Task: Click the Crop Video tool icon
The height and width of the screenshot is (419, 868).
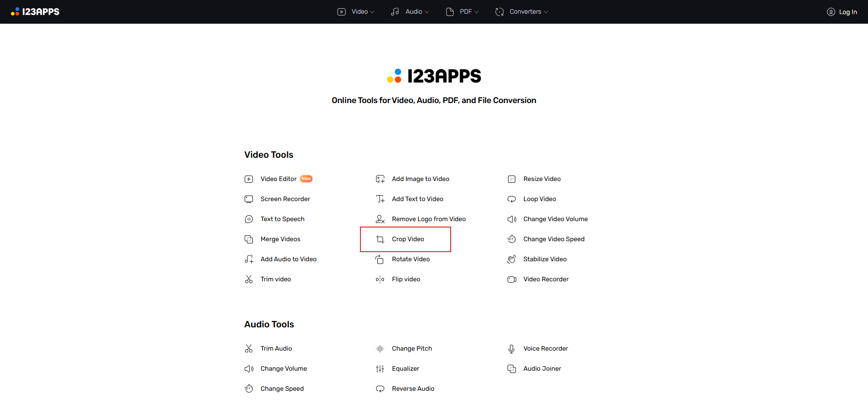Action: click(x=380, y=239)
